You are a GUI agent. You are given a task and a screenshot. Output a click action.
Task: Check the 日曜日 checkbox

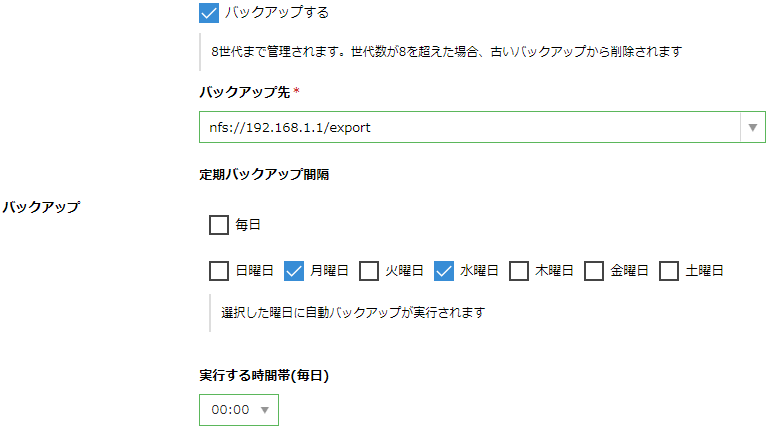click(219, 270)
